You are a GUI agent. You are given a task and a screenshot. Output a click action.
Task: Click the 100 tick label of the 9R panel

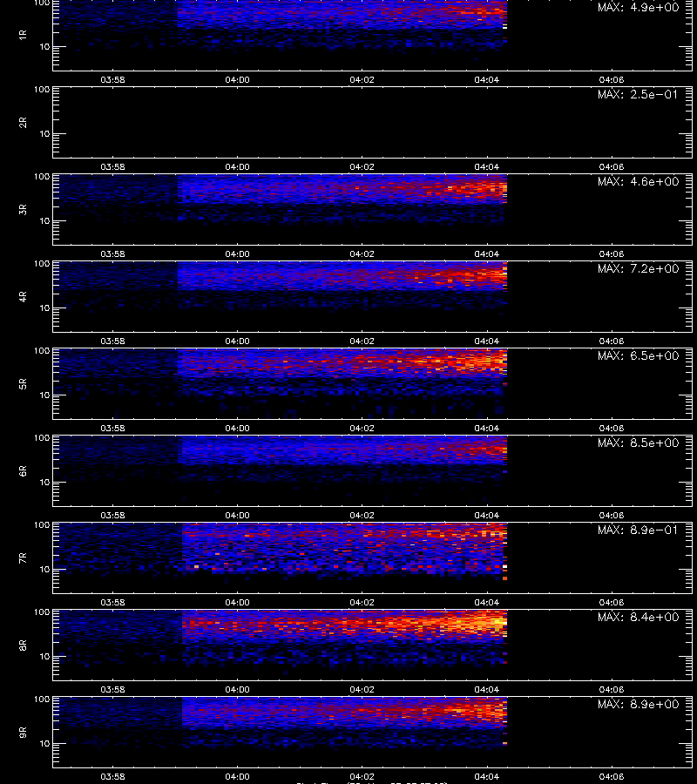click(x=42, y=700)
